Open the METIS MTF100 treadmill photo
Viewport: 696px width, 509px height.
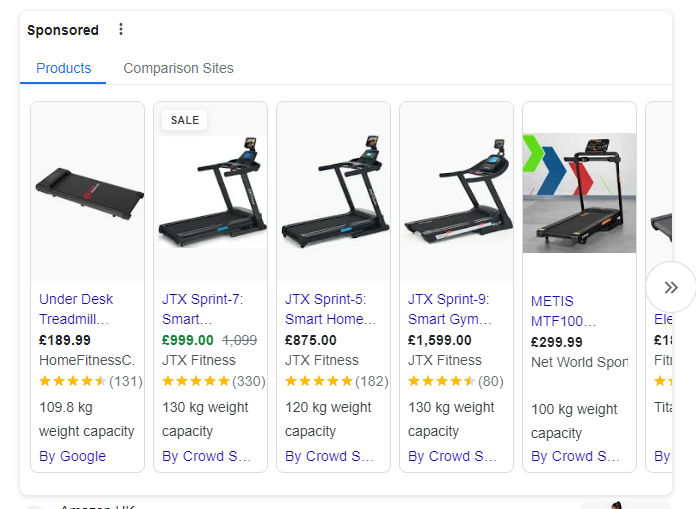point(580,193)
